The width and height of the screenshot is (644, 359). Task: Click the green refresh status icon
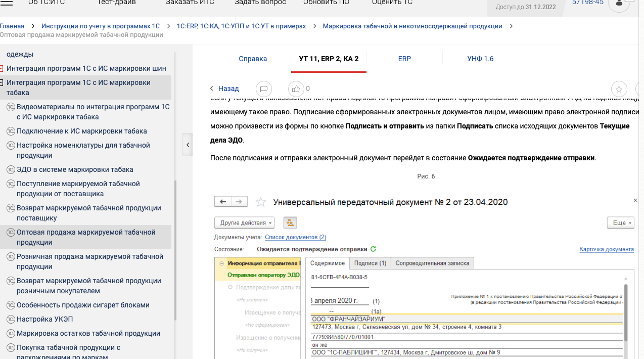374,249
